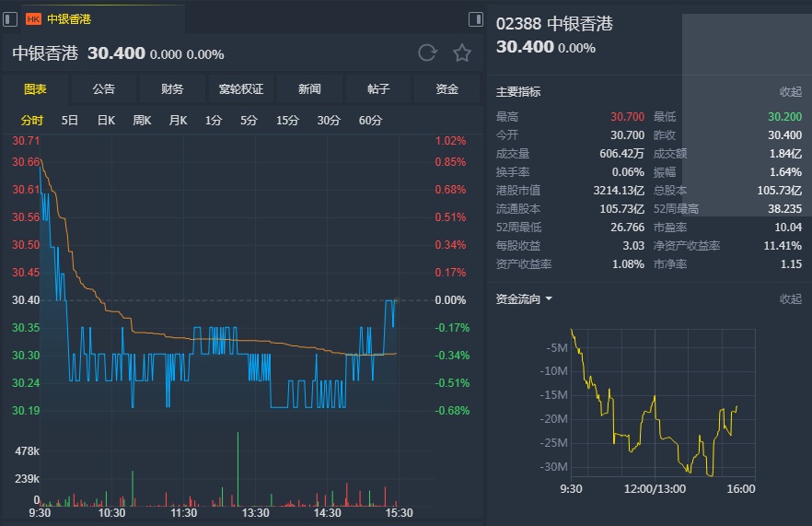Collapse the 主要指标 section via 收起
This screenshot has height=526, width=812.
(x=791, y=92)
